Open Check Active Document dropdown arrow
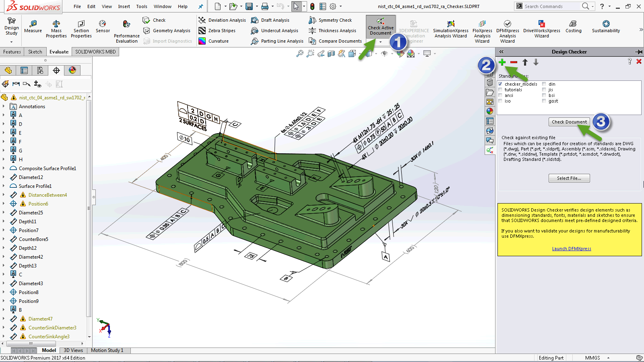Screen dimensions: 644x362 click(x=381, y=42)
